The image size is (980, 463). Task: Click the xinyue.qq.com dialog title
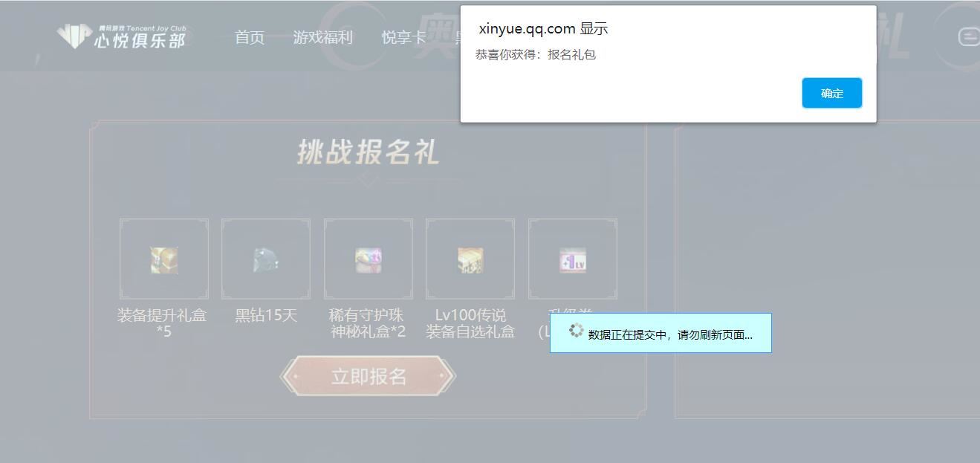click(x=542, y=28)
